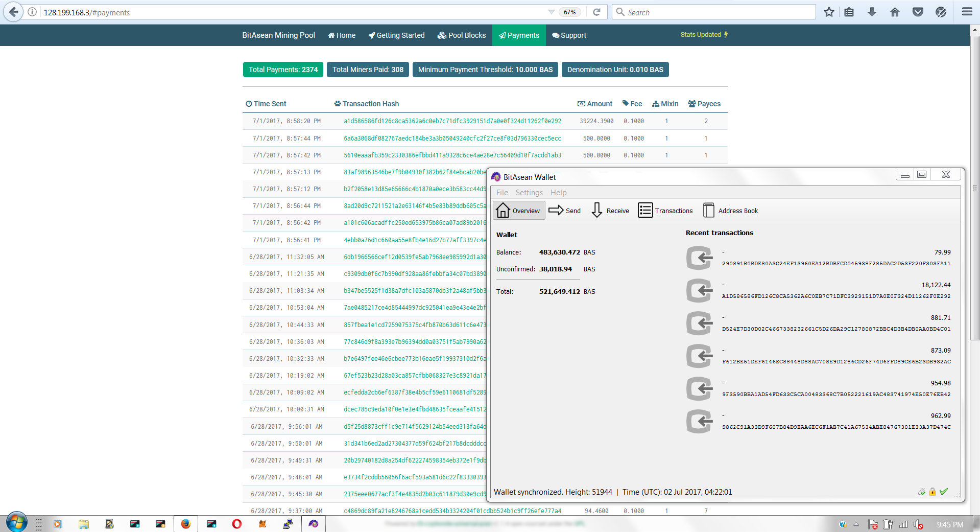Click the page vertical scrollbar thumb

(x=975, y=188)
